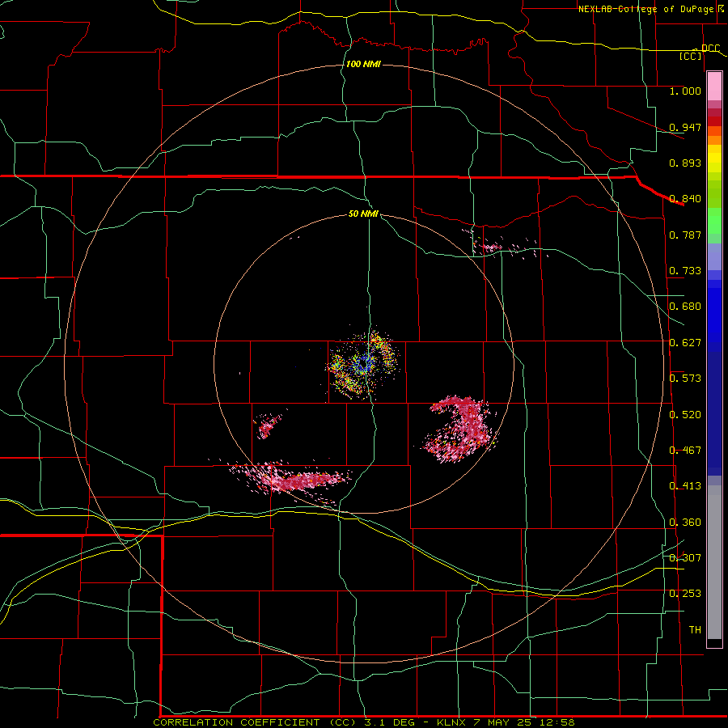728x728 pixels.
Task: Select the 100 NMI range ring label
Action: 363,64
